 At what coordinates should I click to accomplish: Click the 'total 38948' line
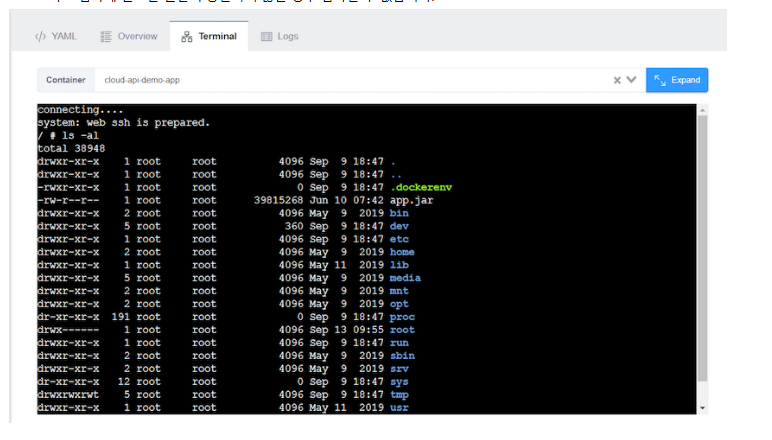pos(71,149)
